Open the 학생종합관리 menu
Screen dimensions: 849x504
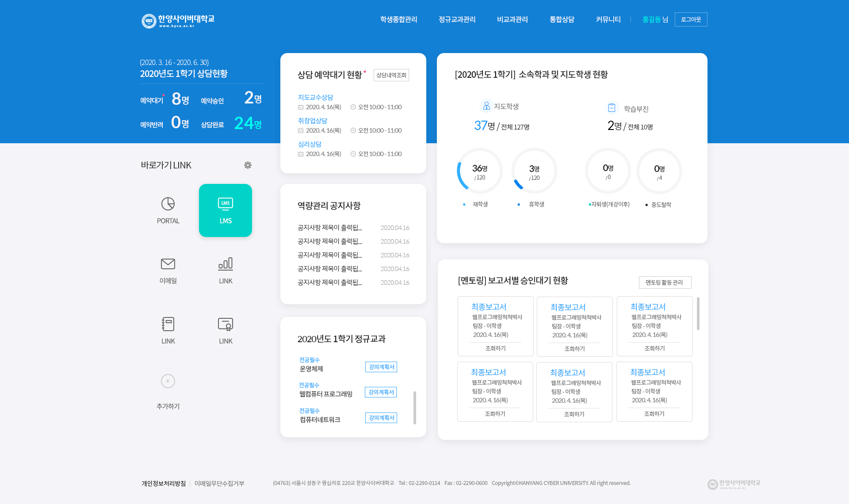coord(398,19)
